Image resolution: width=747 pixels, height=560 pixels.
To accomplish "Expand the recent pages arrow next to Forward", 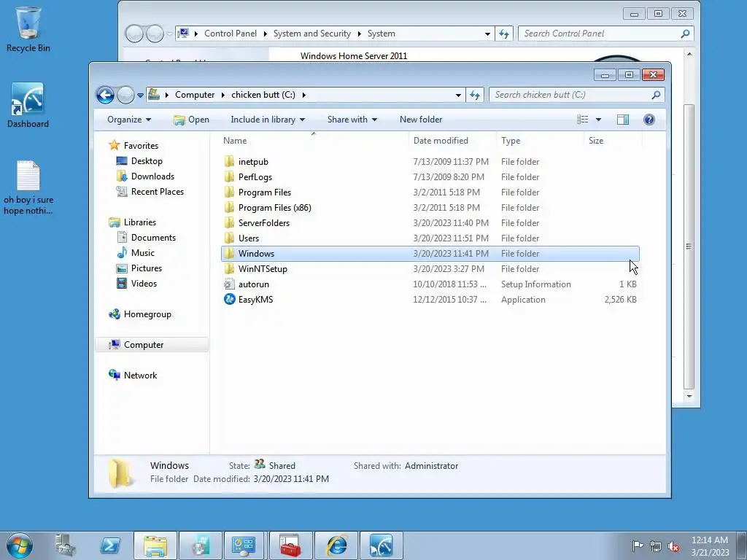I will (140, 96).
